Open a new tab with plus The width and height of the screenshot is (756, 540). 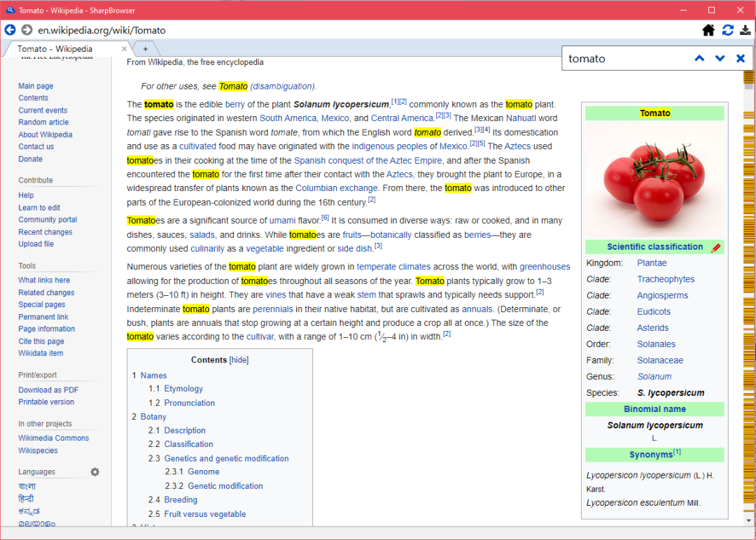[x=146, y=49]
